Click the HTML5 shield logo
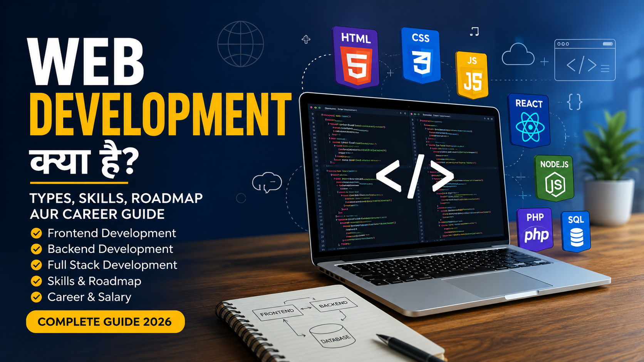644x362 pixels. point(356,58)
